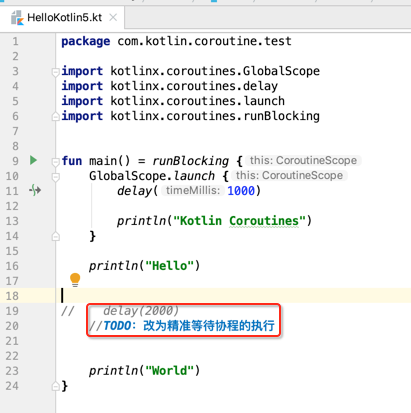This screenshot has width=411, height=413.
Task: Collapse the main function fold marker
Action: pyautogui.click(x=56, y=162)
